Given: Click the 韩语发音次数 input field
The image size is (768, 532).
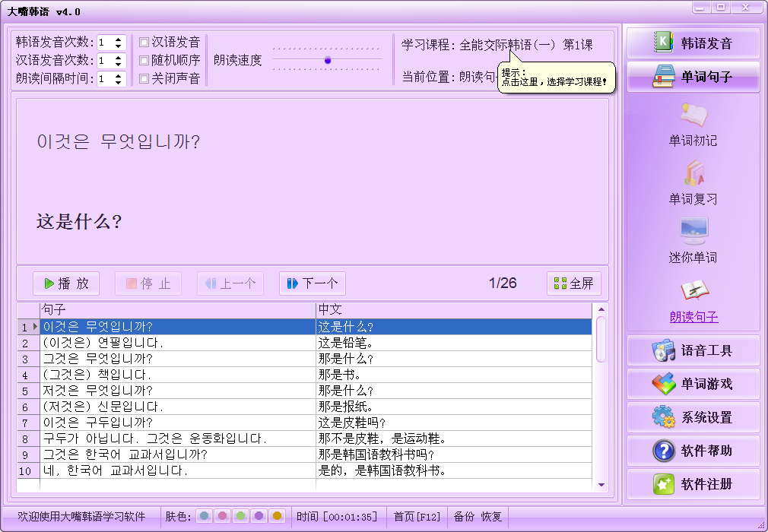Looking at the screenshot, I should (x=105, y=43).
